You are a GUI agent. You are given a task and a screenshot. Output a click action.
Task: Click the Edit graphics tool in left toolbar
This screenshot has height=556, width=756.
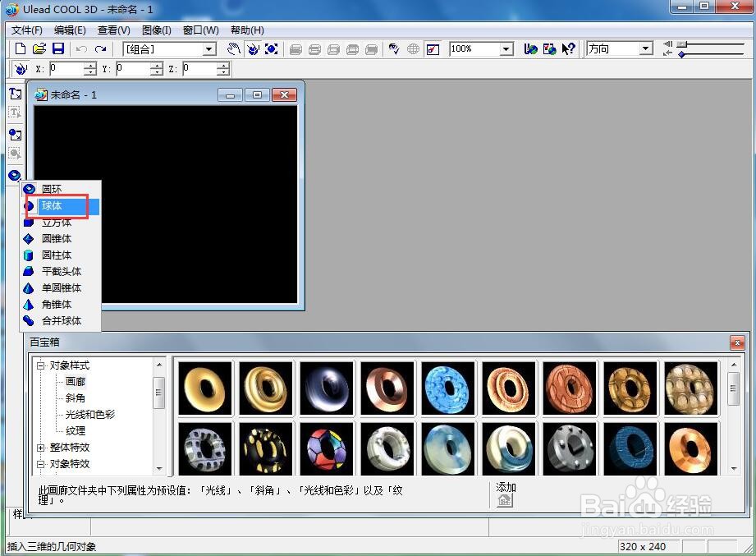click(x=15, y=154)
